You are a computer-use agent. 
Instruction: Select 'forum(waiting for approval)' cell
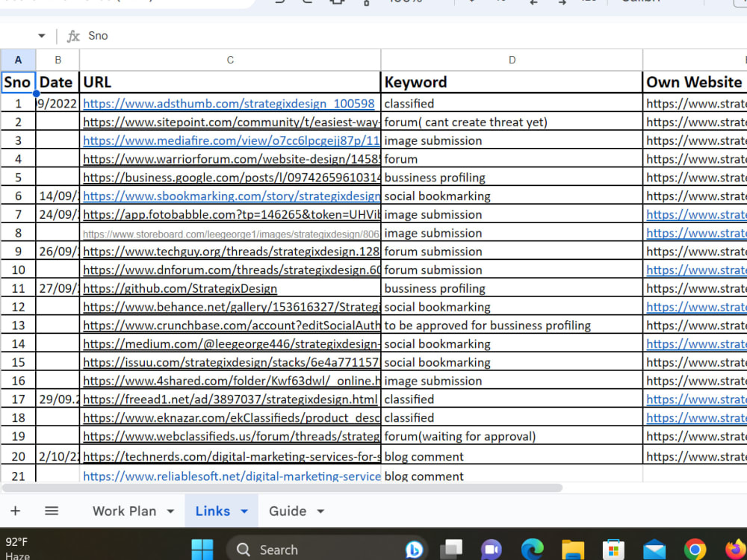point(512,436)
